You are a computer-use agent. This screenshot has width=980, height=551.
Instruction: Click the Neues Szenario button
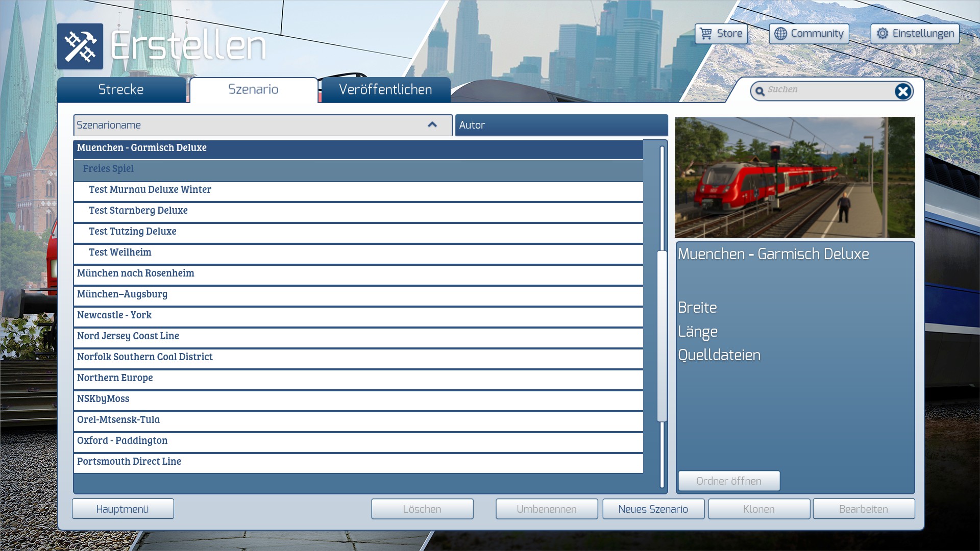tap(653, 509)
